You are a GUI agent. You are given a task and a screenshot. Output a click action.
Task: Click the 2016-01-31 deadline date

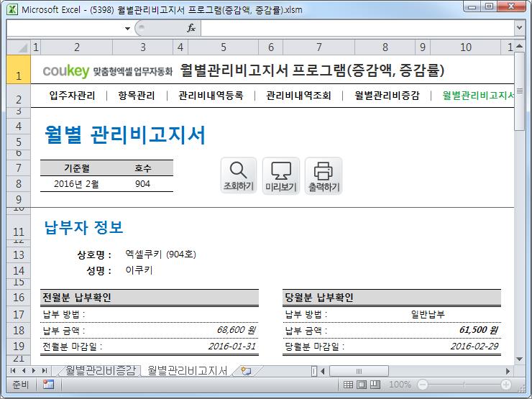pyautogui.click(x=231, y=346)
